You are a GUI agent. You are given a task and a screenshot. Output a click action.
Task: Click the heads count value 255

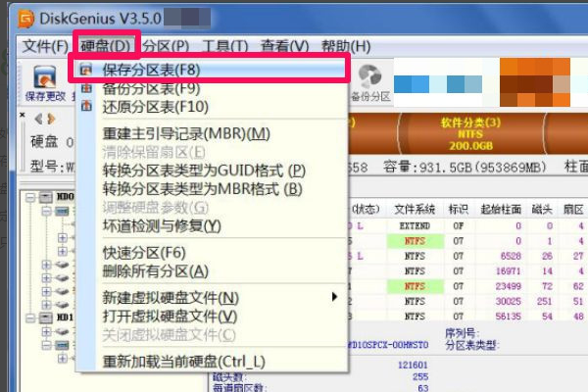point(420,376)
